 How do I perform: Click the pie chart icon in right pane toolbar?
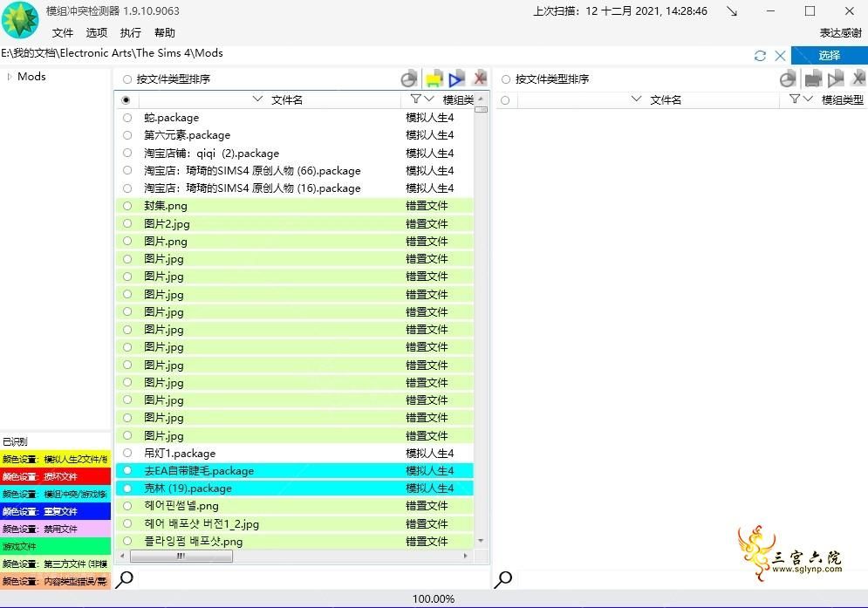pyautogui.click(x=788, y=79)
